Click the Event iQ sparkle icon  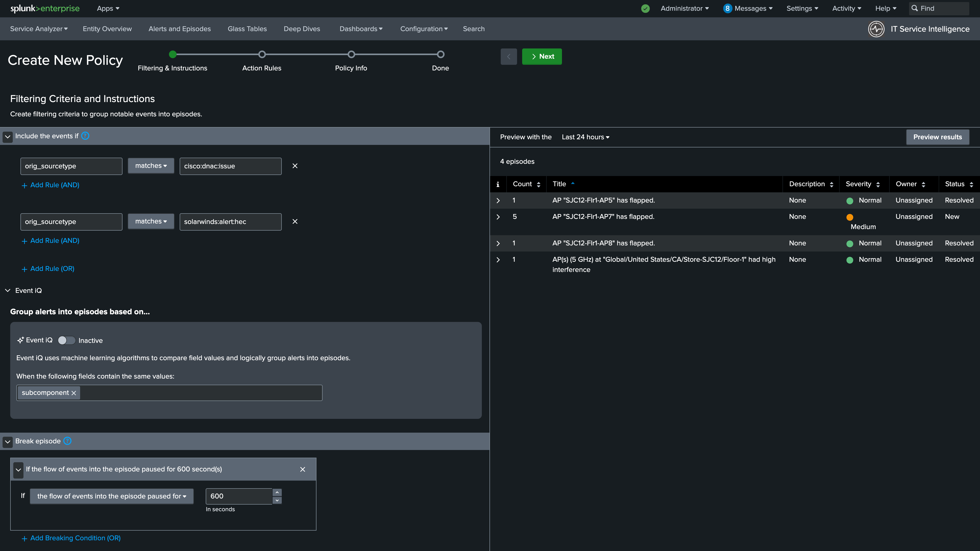tap(20, 340)
